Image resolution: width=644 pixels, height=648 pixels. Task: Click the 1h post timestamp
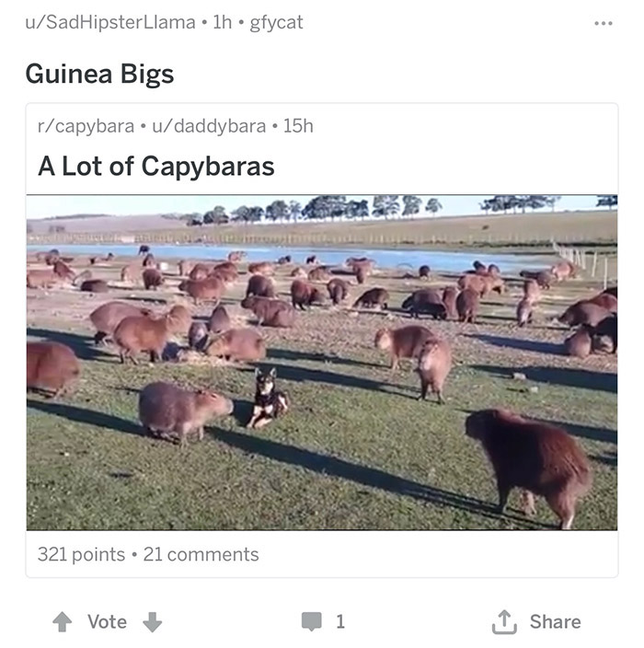[x=223, y=22]
